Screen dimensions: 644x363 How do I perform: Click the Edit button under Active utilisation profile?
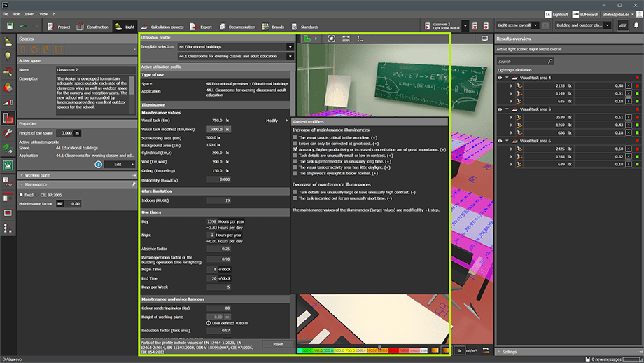pyautogui.click(x=118, y=164)
